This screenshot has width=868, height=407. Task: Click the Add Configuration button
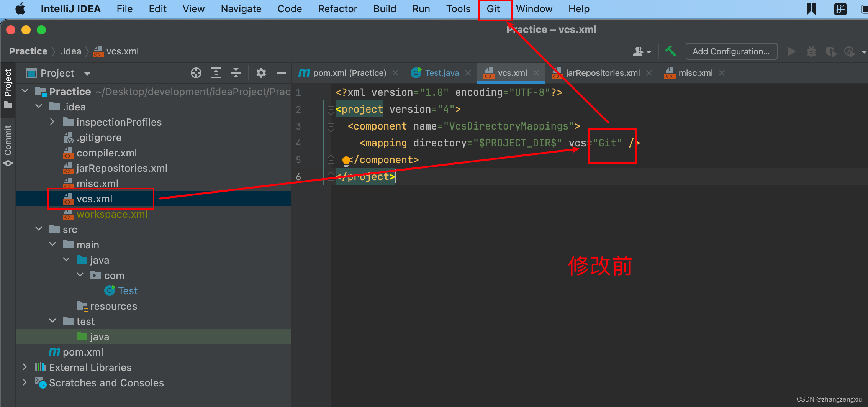(731, 51)
